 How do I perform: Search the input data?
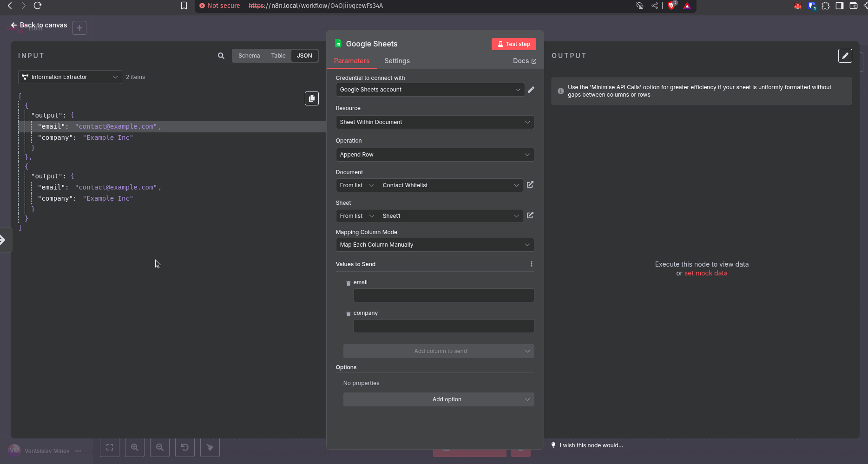tap(221, 56)
